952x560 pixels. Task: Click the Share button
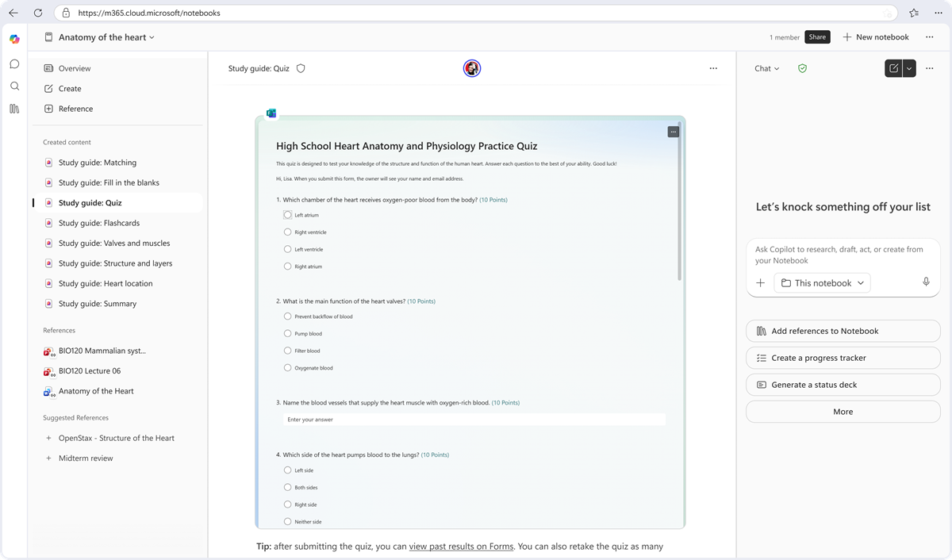(817, 37)
